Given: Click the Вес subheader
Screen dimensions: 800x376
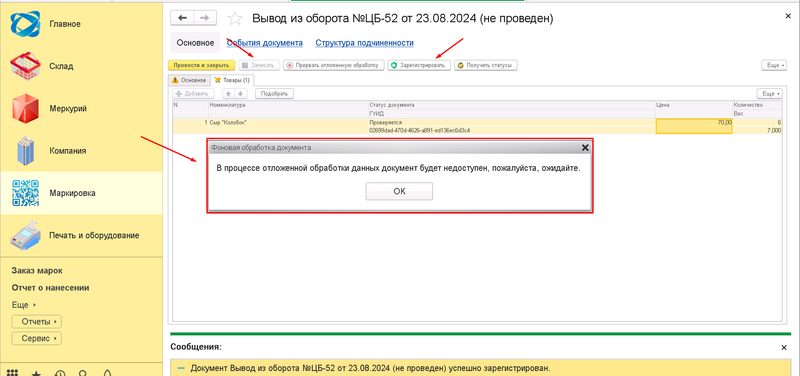Looking at the screenshot, I should coord(757,113).
